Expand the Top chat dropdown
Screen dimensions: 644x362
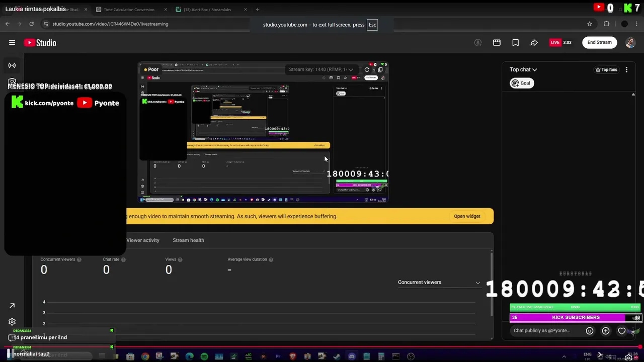[523, 69]
